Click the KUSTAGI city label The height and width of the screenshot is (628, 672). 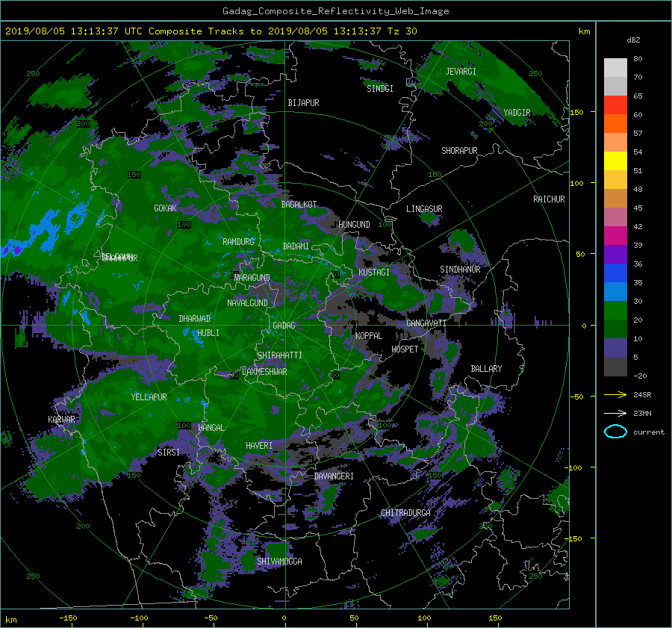click(x=374, y=273)
